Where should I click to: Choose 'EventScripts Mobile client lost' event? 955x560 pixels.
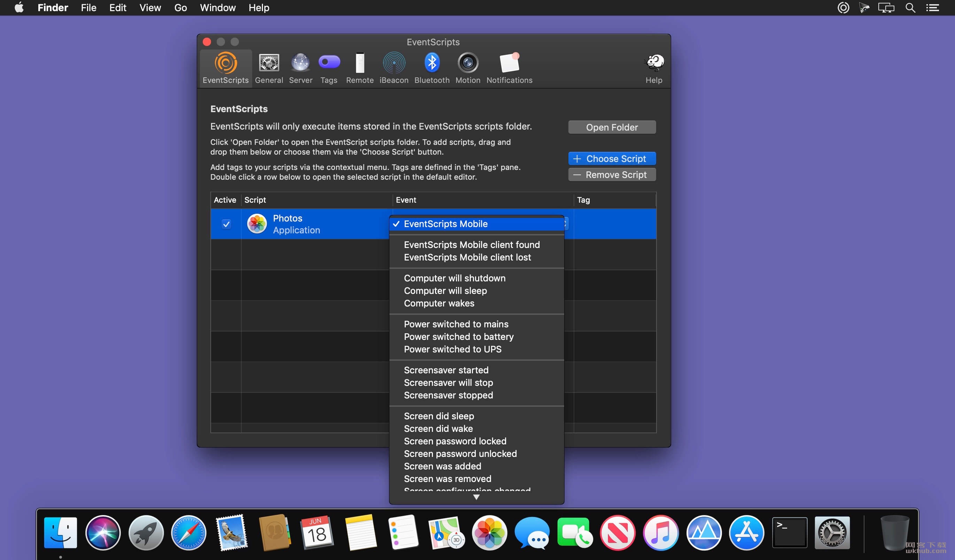pyautogui.click(x=477, y=257)
